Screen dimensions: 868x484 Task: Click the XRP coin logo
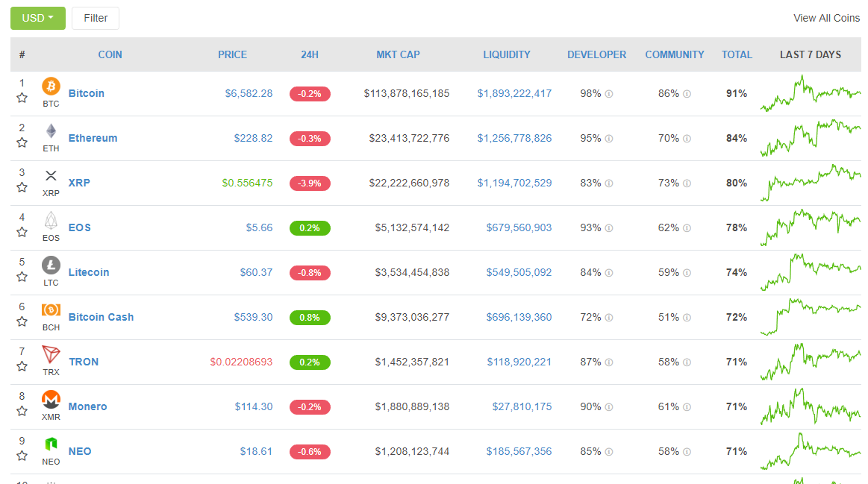click(x=51, y=176)
